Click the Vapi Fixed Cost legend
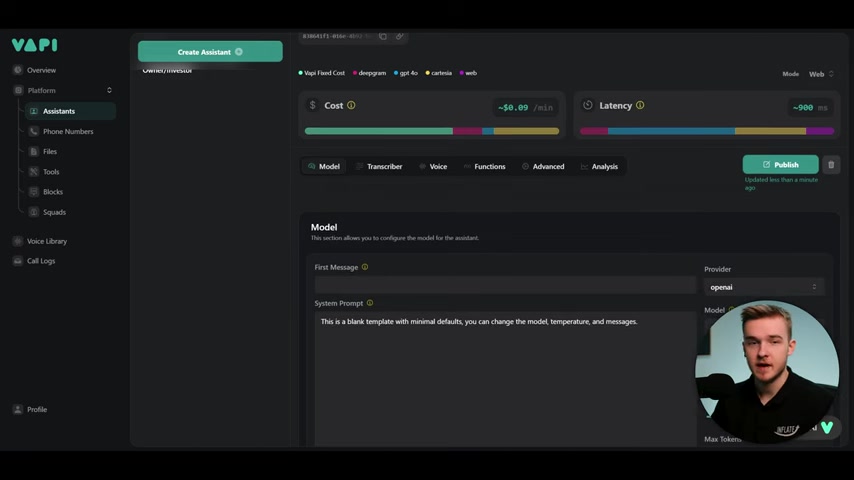Viewport: 854px width, 480px height. click(x=321, y=73)
